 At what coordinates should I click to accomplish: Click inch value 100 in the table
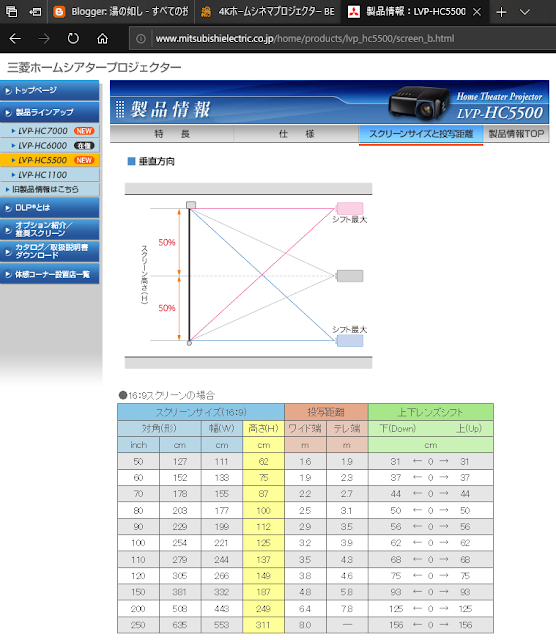coord(138,543)
